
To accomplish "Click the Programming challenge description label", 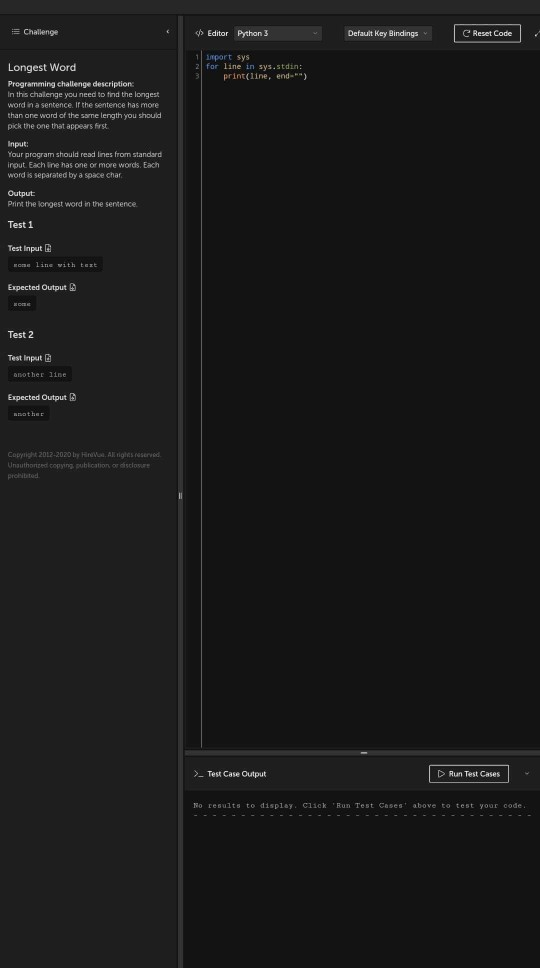I will pyautogui.click(x=71, y=84).
